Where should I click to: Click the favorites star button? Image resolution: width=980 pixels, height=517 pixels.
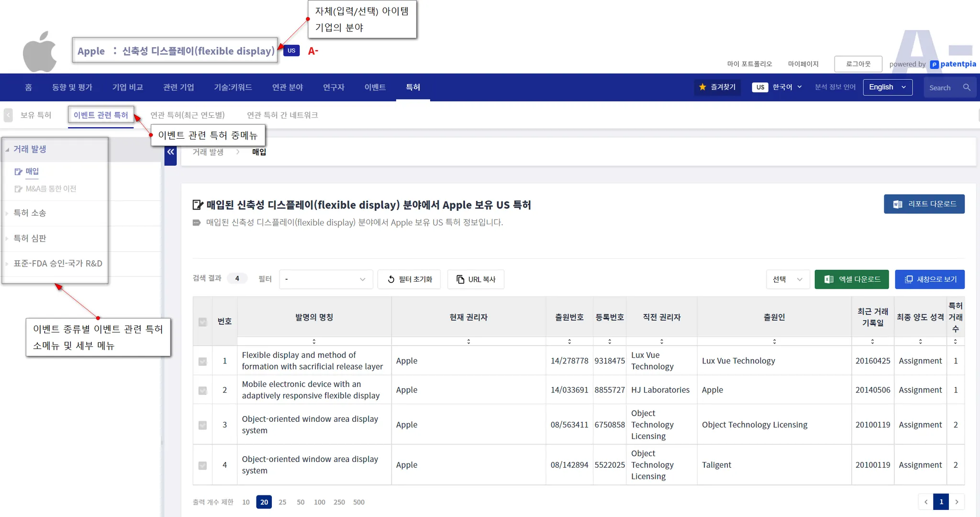coord(717,87)
